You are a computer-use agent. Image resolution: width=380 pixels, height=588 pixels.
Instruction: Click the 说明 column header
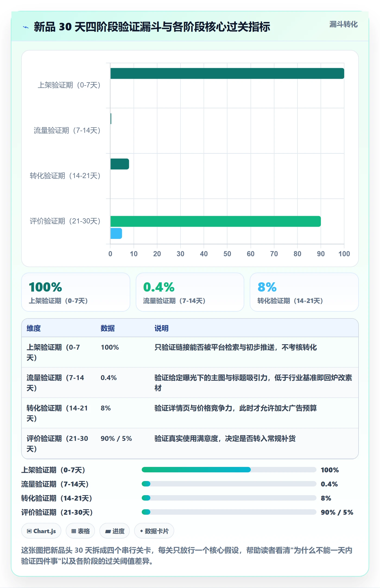point(161,328)
